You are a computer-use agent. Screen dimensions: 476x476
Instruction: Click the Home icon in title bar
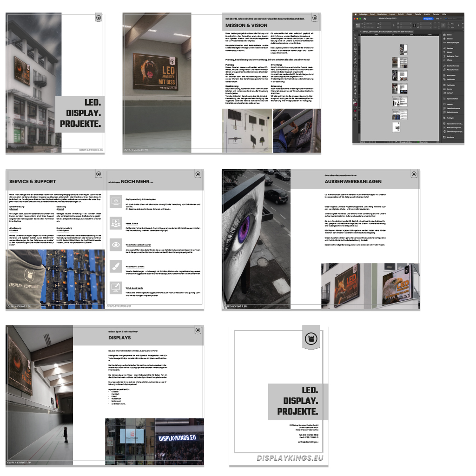tap(364, 19)
